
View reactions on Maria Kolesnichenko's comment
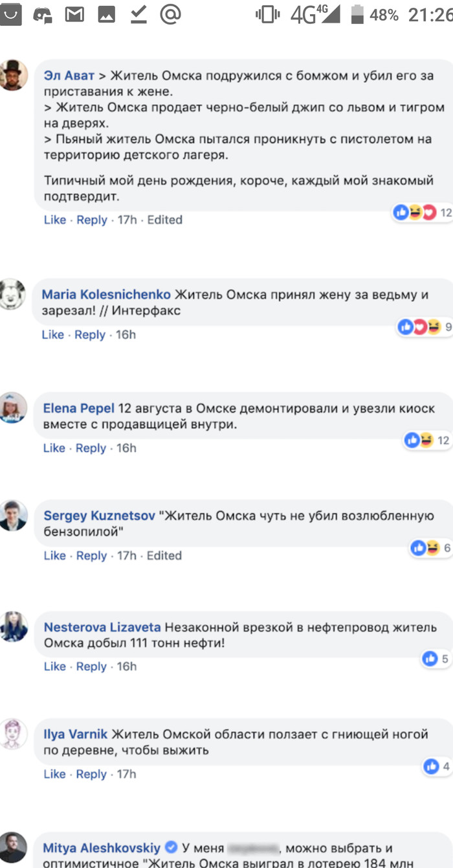point(424,327)
